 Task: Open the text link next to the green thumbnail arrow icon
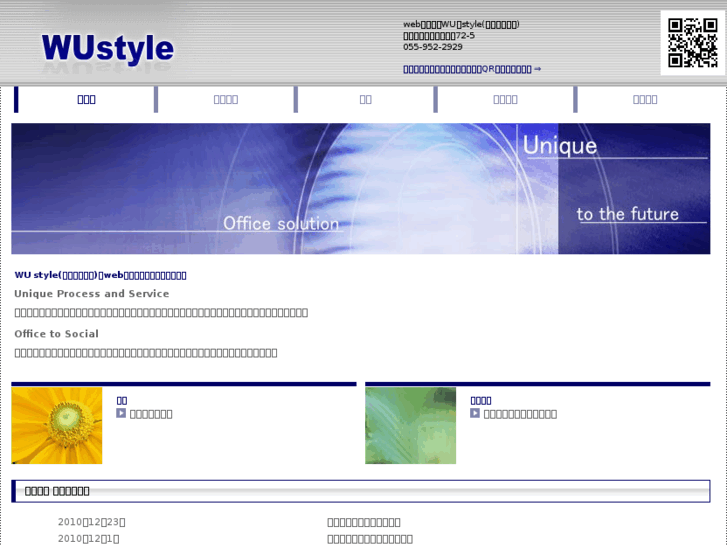pyautogui.click(x=520, y=414)
